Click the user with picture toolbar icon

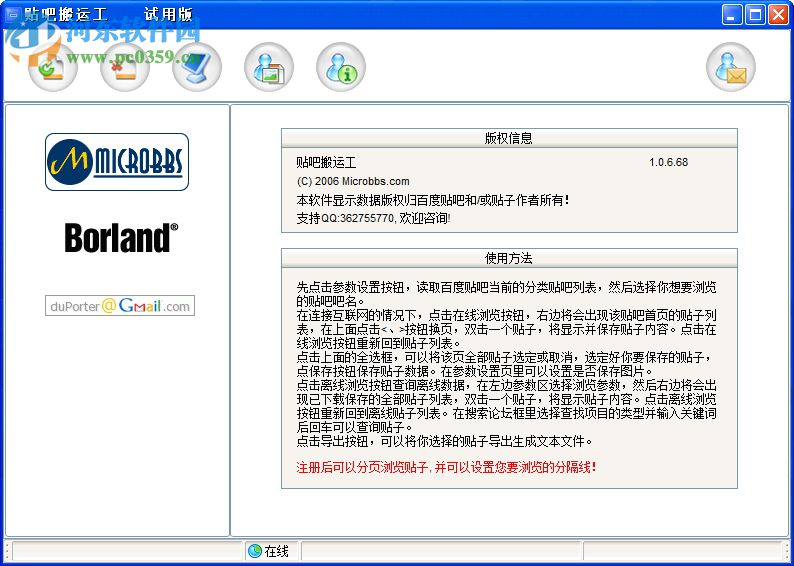pyautogui.click(x=269, y=67)
